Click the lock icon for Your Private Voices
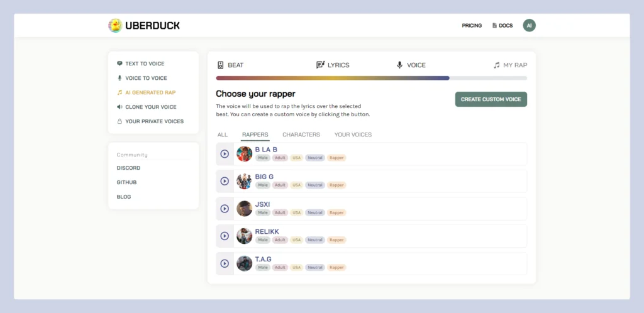644x313 pixels. 119,121
